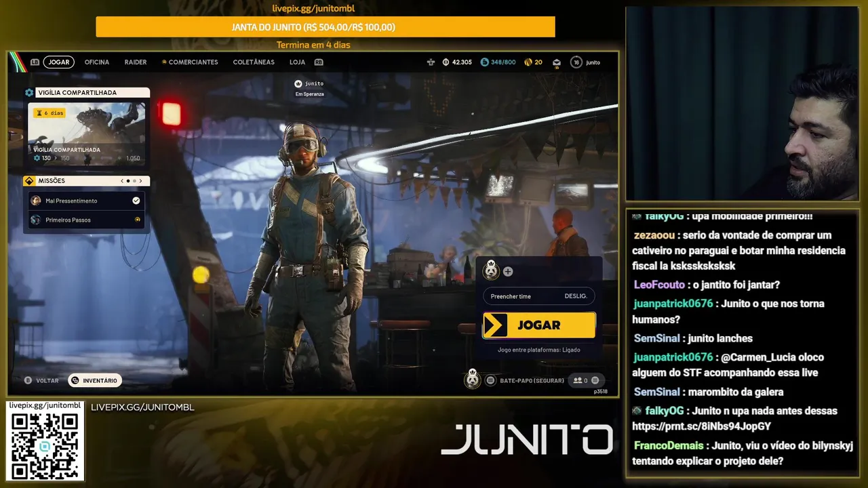Click the JUNITO stream logo

click(x=527, y=440)
